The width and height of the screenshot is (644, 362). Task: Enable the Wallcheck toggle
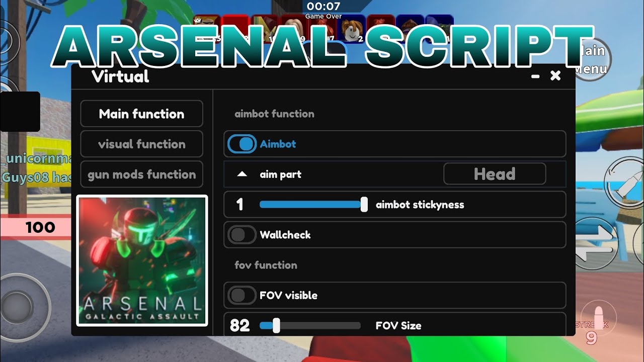pos(242,235)
